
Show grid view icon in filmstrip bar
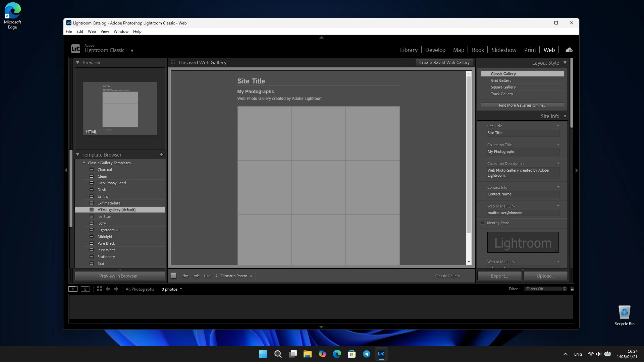pos(99,289)
